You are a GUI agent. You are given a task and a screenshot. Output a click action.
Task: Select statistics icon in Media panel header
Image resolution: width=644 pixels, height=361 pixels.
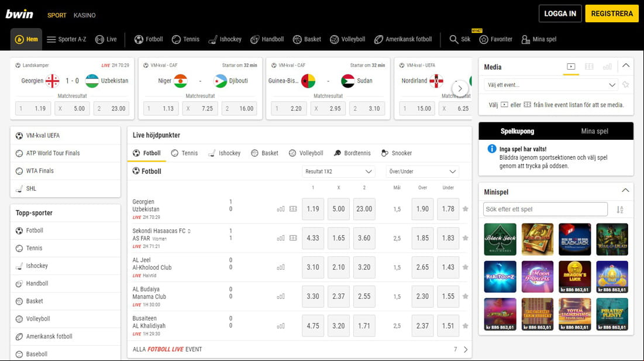(x=607, y=67)
